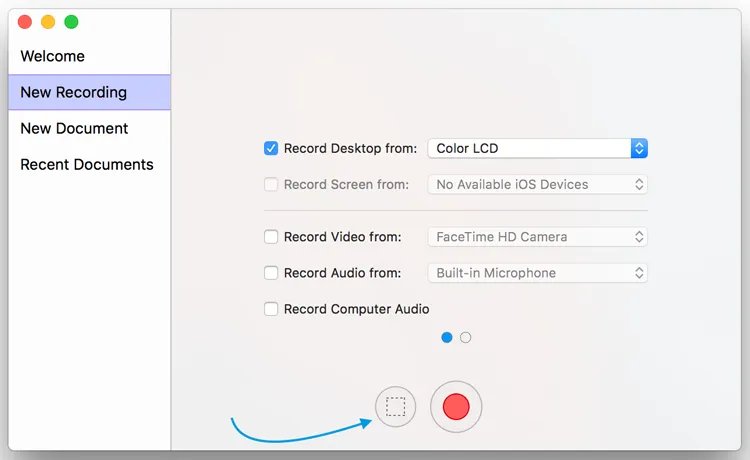Select Welcome in the sidebar
The image size is (750, 460).
click(x=53, y=56)
